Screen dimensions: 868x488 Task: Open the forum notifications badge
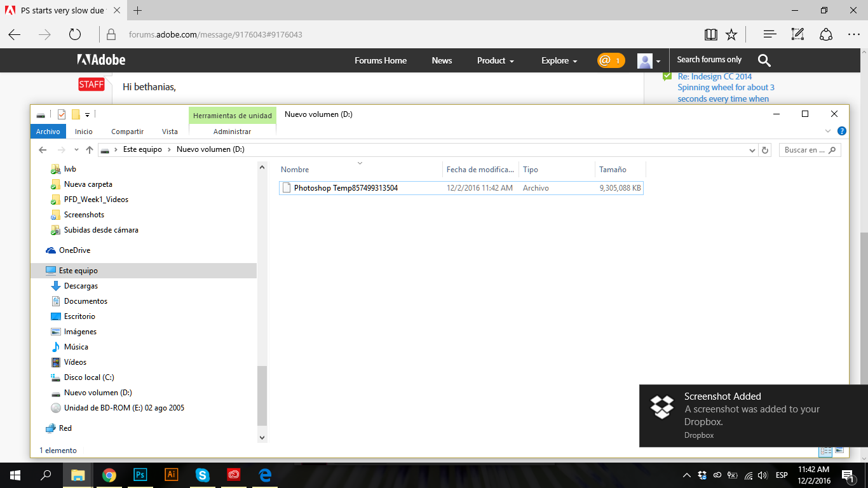click(611, 60)
